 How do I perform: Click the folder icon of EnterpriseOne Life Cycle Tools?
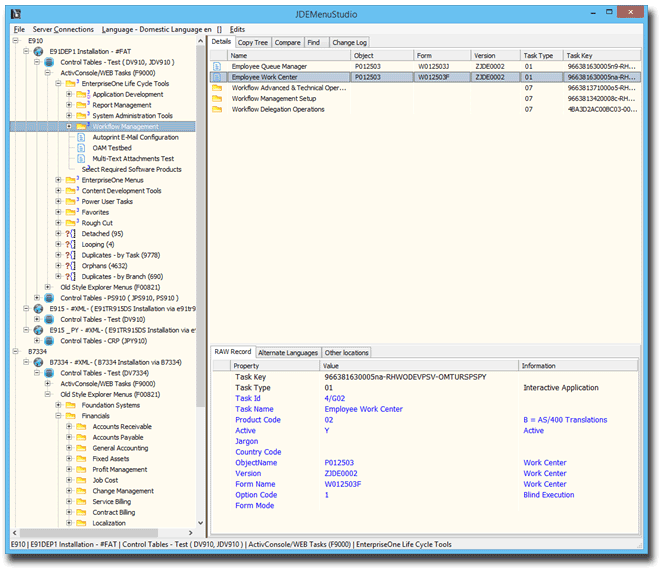tap(71, 83)
